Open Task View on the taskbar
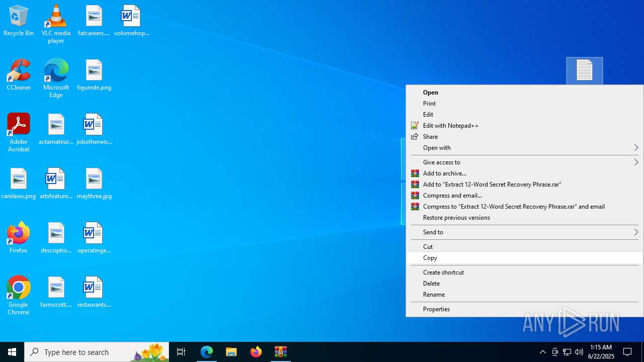The image size is (644, 362). (181, 352)
